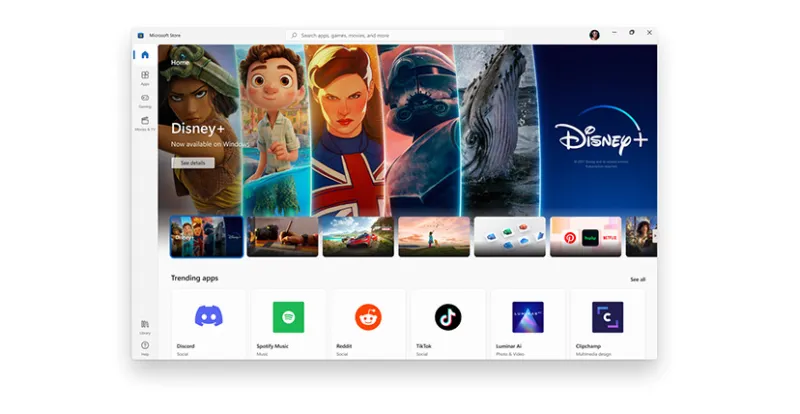Viewport: 800px width, 414px height.
Task: Select the drawing tablet carousel thumbnail
Action: [x=283, y=237]
